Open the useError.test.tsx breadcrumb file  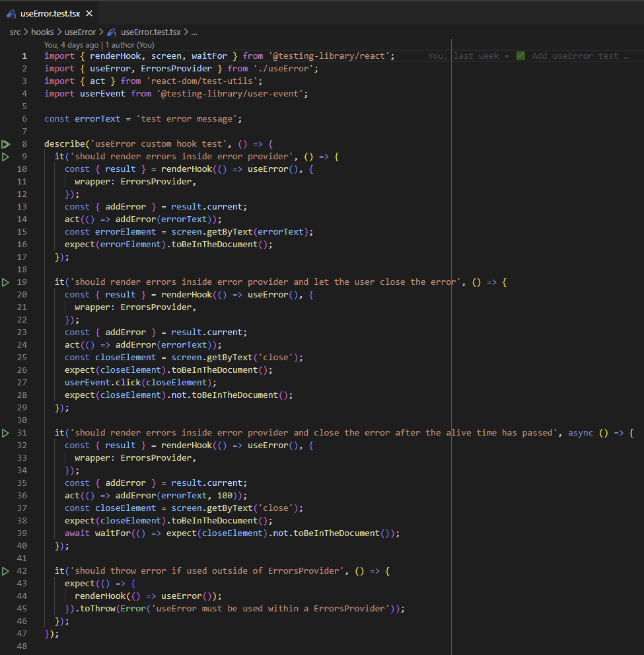[x=151, y=32]
